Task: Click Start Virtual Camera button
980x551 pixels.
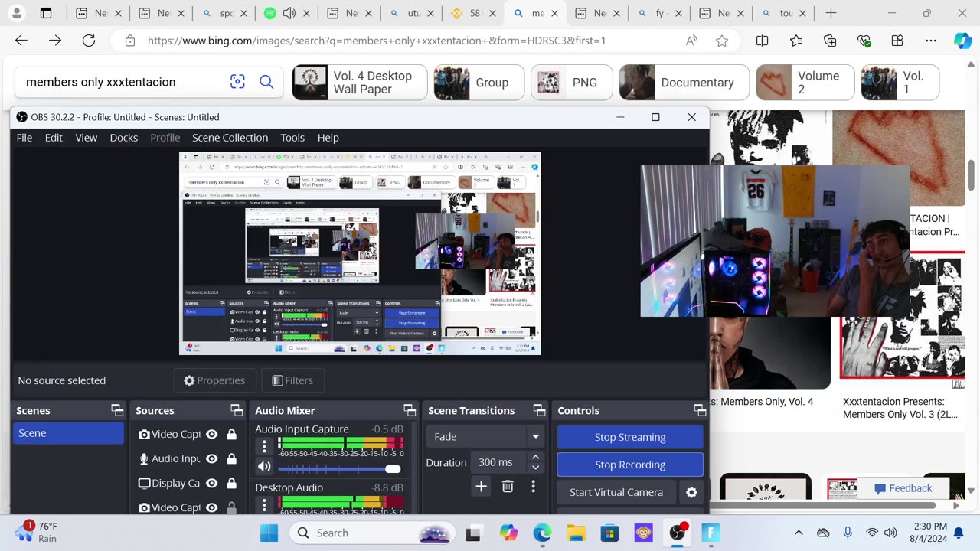Action: [x=616, y=492]
